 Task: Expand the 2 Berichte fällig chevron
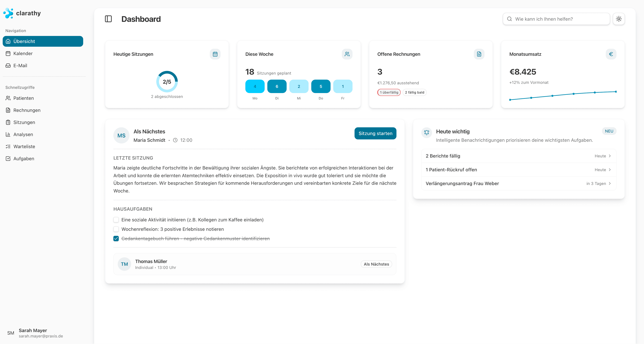(610, 156)
